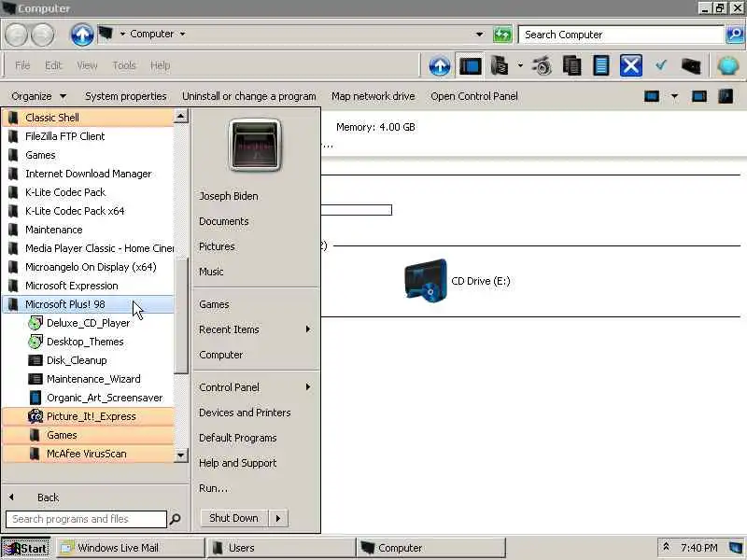The width and height of the screenshot is (747, 560).
Task: Click System properties
Action: (126, 96)
